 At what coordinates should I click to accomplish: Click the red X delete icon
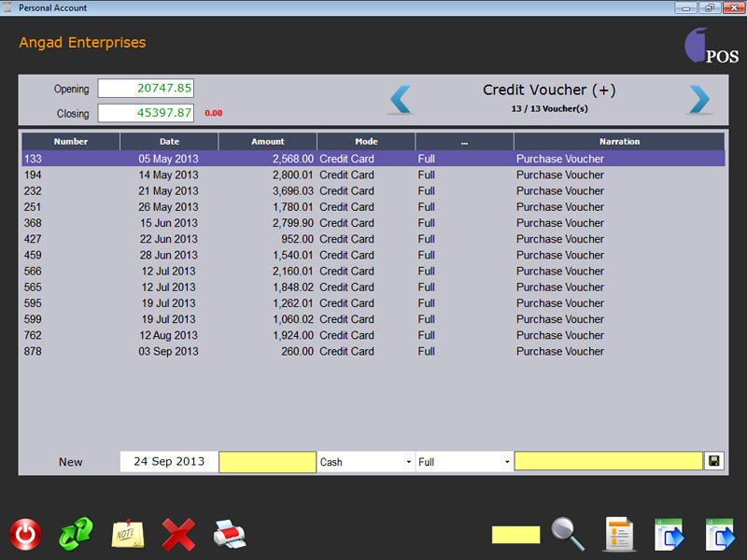(177, 535)
